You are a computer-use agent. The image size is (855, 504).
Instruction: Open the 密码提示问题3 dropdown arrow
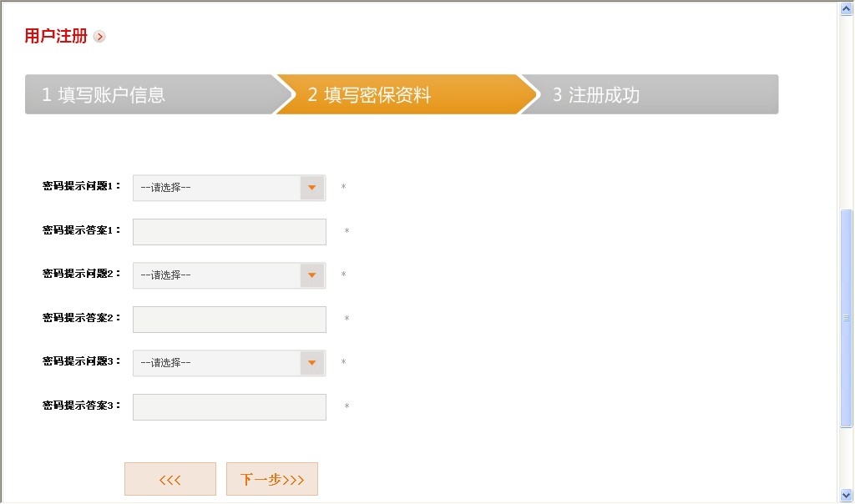[x=311, y=363]
